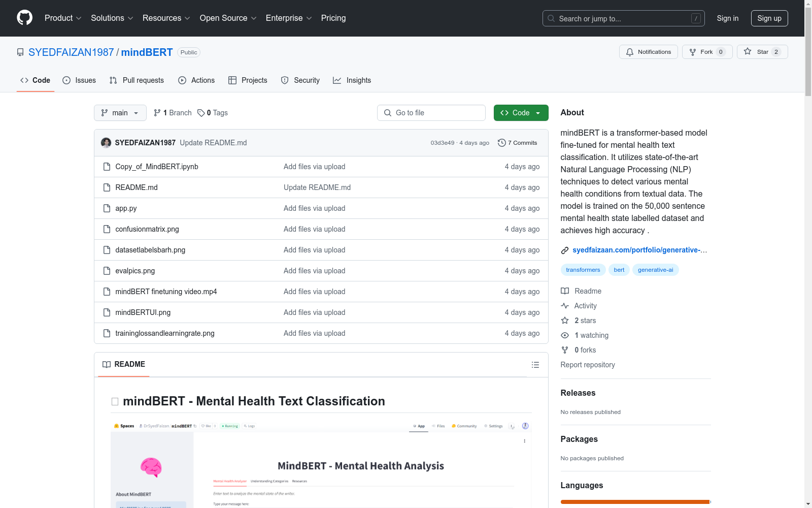Switch to the Security tab

coord(300,80)
